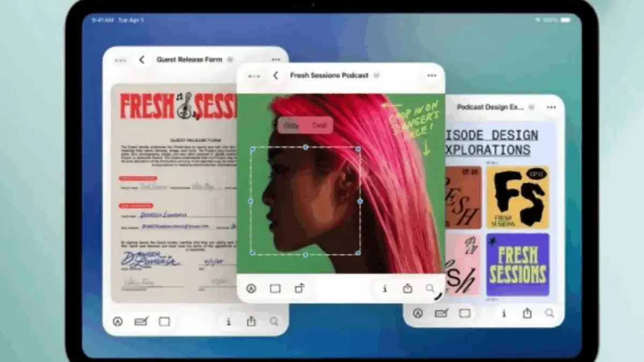Select form fill tool in Podcast Design window
This screenshot has width=644, height=362.
(x=442, y=313)
